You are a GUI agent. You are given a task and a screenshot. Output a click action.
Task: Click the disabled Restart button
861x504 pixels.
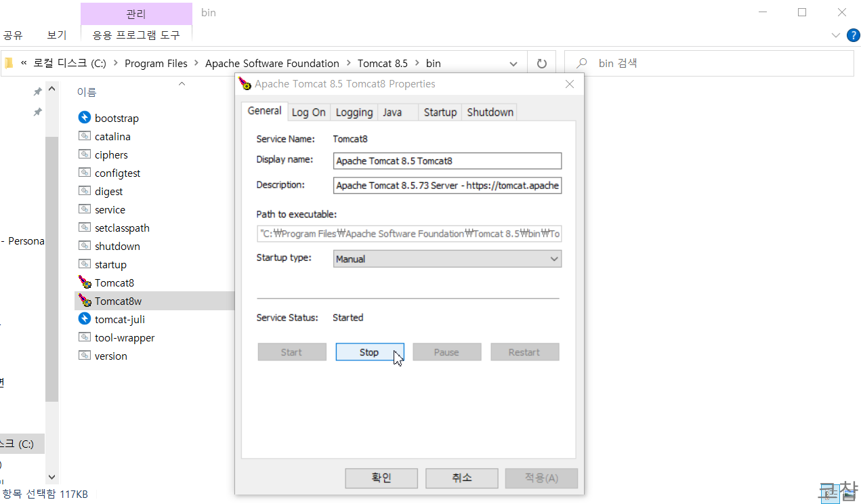[524, 352]
